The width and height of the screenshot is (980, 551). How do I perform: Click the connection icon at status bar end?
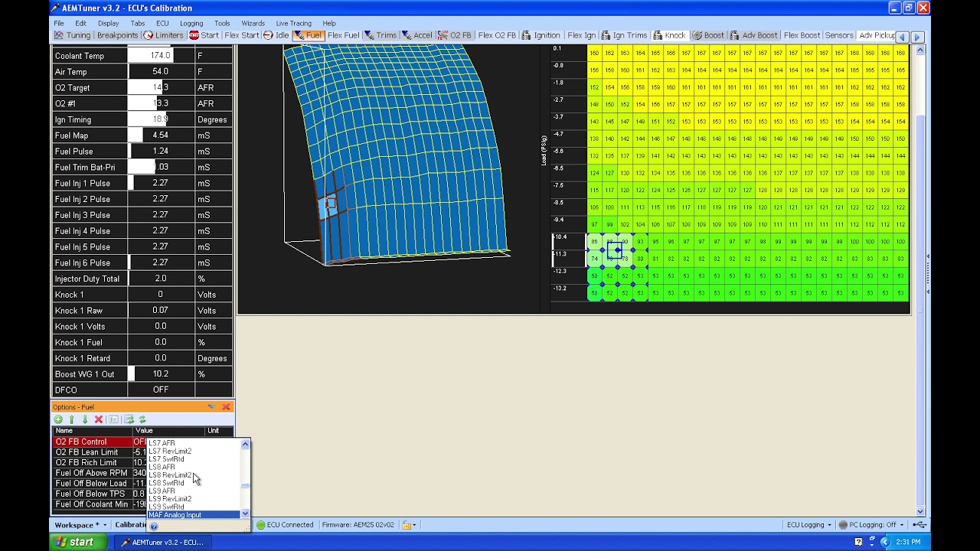[920, 525]
